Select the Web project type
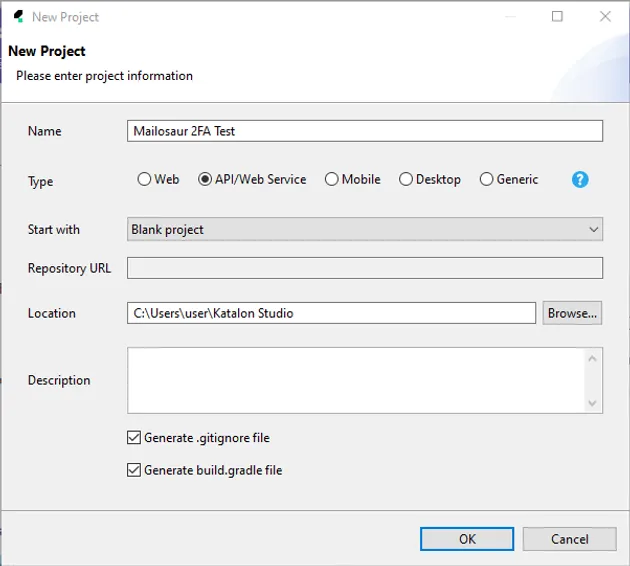Screen dimensions: 630x566 (145, 180)
